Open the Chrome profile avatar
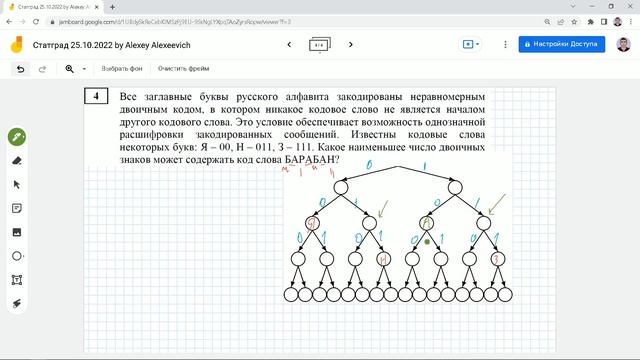 coord(618,22)
